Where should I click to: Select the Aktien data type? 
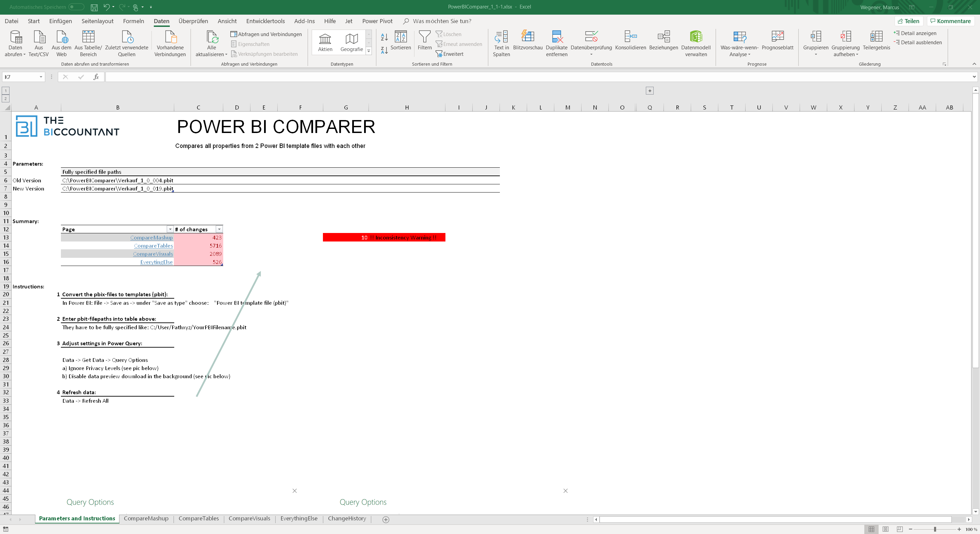click(x=325, y=42)
